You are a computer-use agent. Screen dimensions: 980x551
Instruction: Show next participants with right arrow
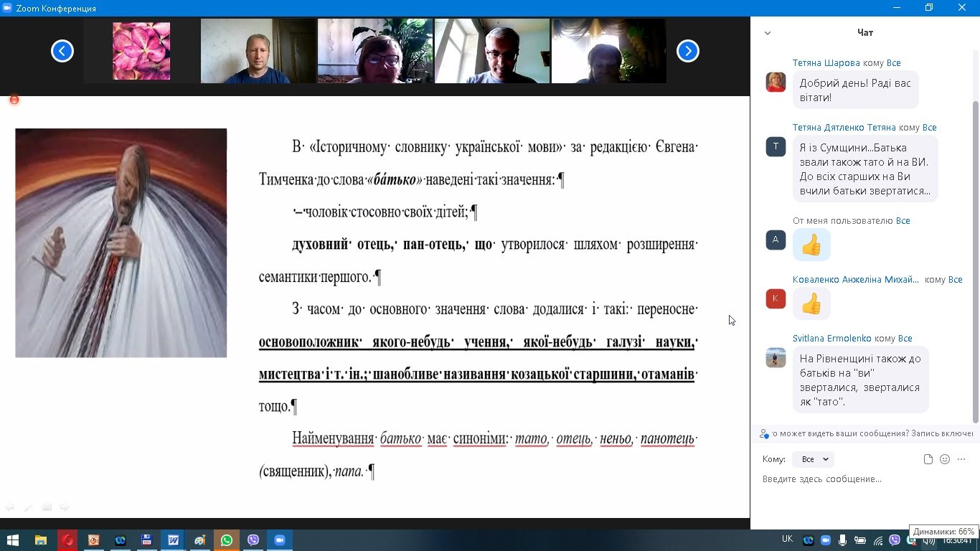point(687,51)
